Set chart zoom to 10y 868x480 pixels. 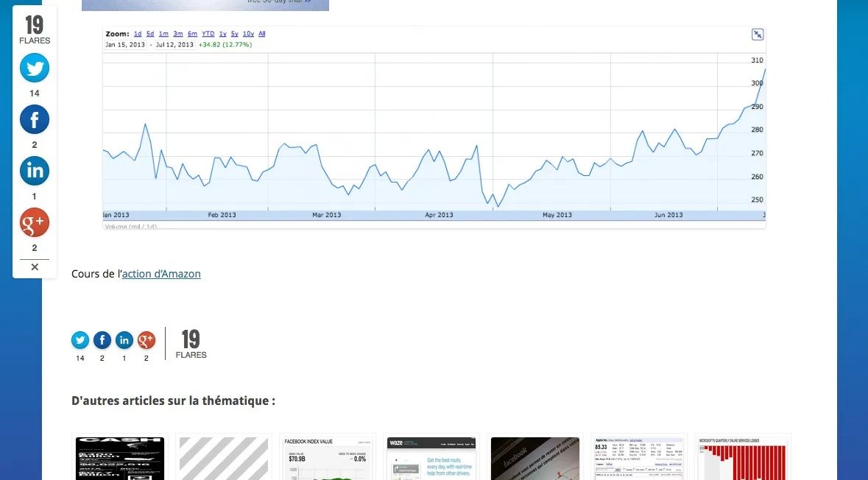coord(249,34)
